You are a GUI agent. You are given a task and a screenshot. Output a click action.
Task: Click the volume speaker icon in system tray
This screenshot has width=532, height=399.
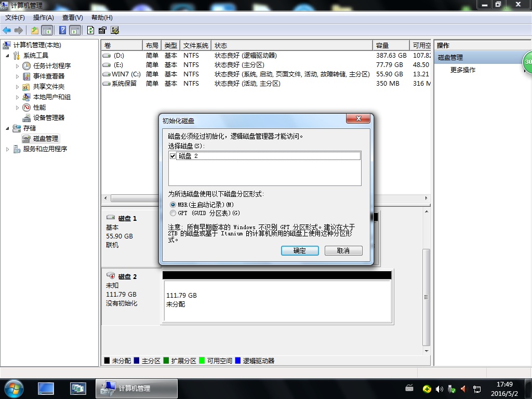(439, 389)
